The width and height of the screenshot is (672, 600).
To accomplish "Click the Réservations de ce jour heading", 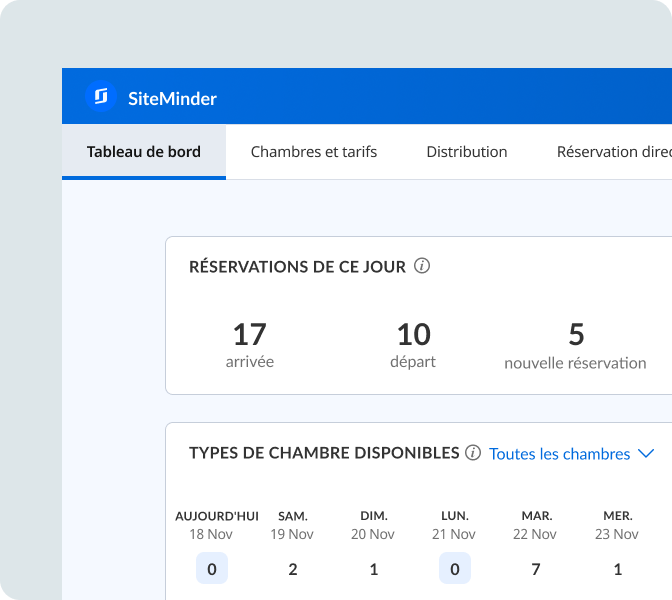I will [x=297, y=267].
